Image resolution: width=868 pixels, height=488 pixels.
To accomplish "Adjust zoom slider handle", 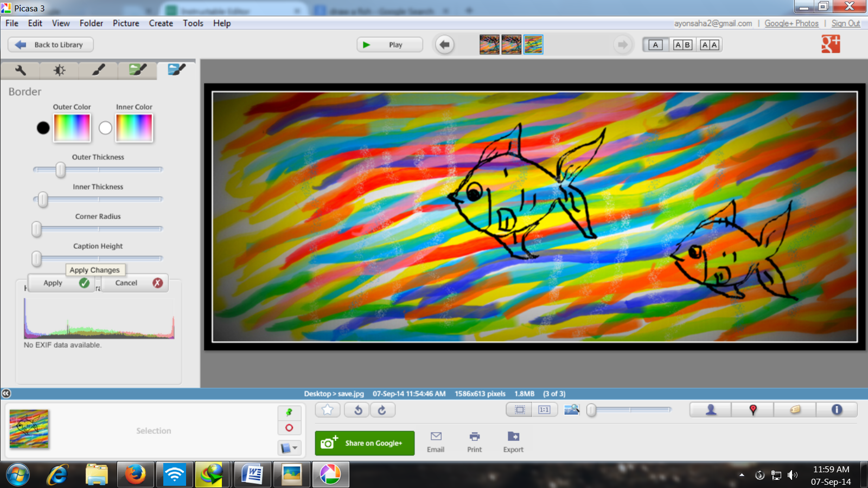I will coord(592,410).
